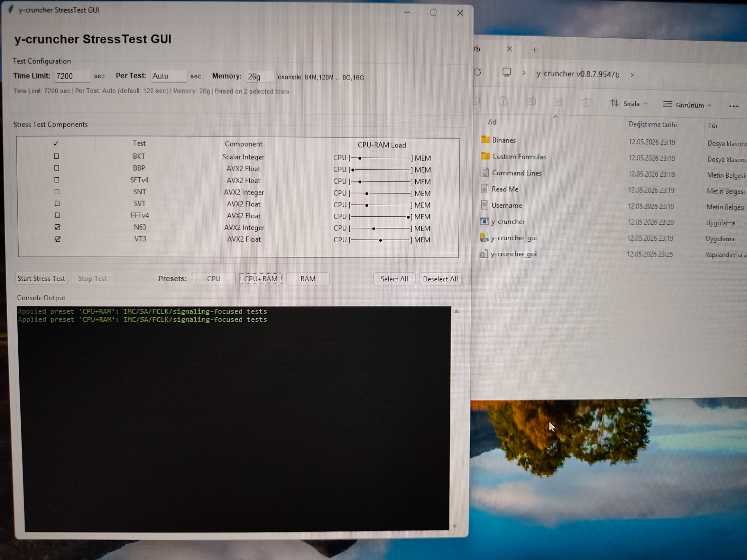Click the CPU-RAM Load column header

[382, 145]
